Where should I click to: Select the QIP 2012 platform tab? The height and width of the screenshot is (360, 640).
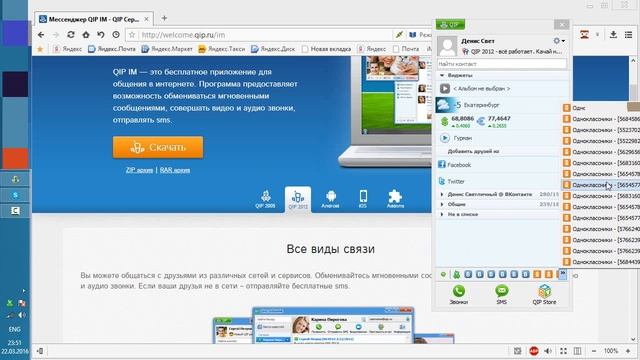point(298,199)
